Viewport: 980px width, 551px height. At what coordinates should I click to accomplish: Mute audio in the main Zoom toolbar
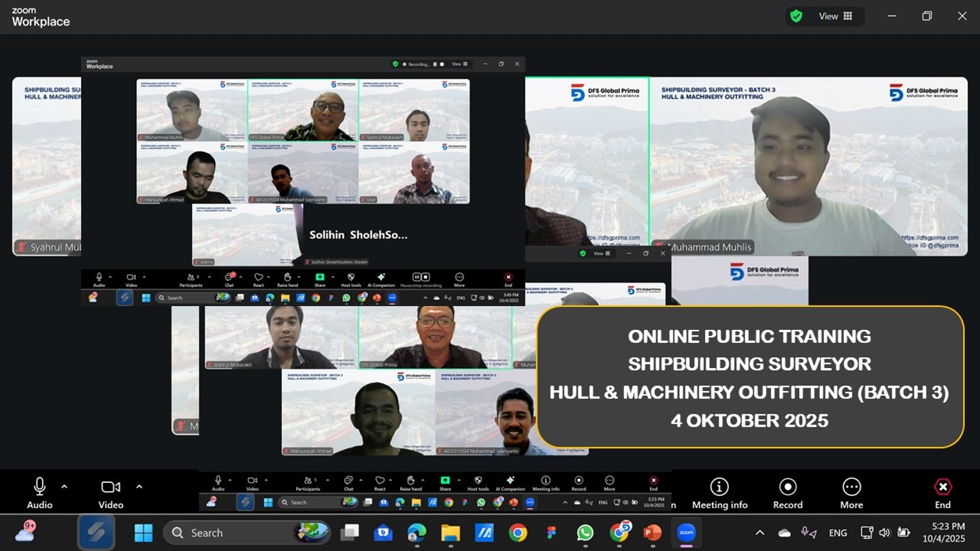(x=39, y=493)
